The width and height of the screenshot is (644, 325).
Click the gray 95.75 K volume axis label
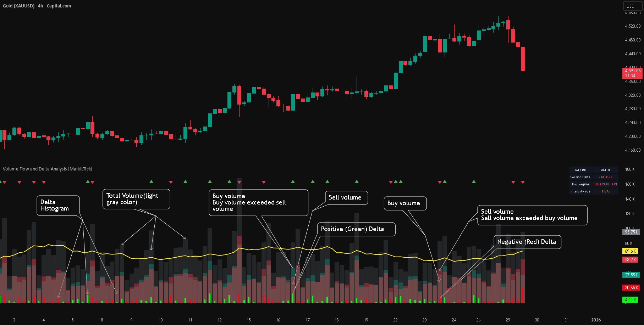click(x=631, y=232)
